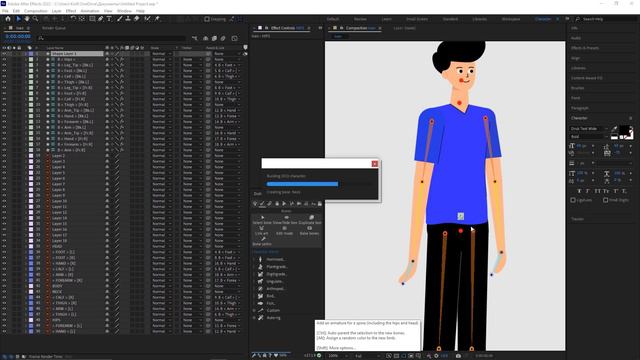Click the Custom bone armature icon

tap(260, 311)
